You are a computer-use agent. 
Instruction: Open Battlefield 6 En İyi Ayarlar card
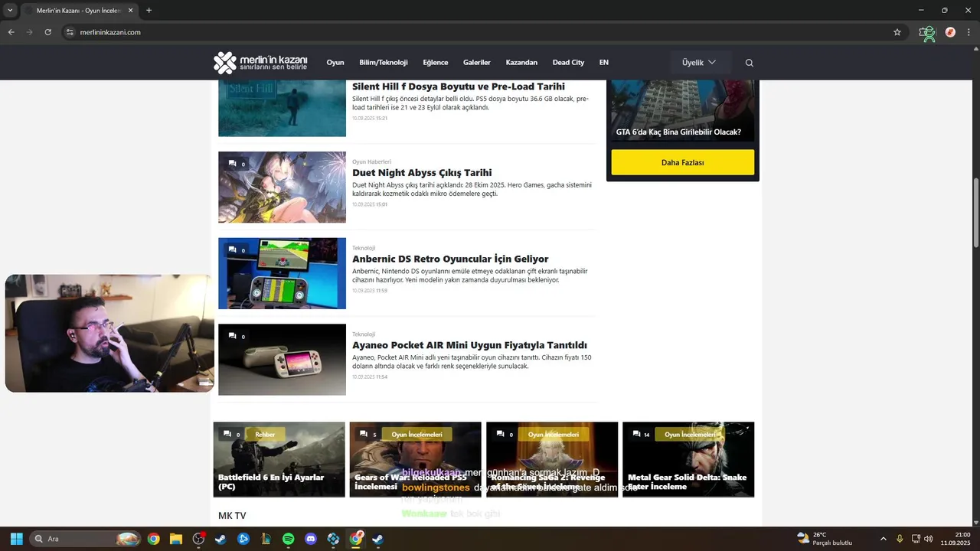pos(279,459)
